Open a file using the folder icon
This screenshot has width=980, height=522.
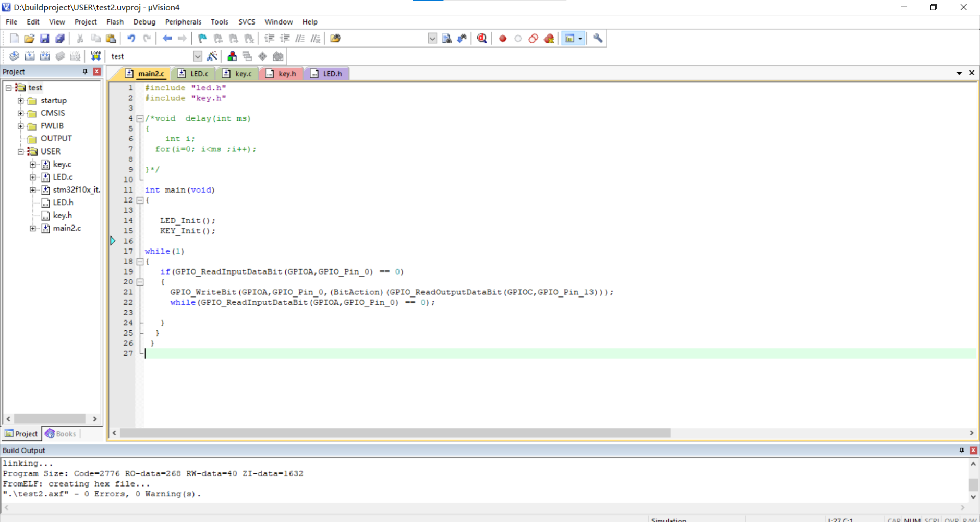coord(29,38)
